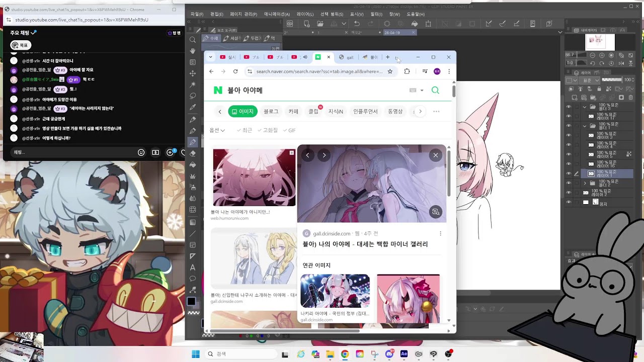Click navigator zoom out minus icon

point(593,55)
